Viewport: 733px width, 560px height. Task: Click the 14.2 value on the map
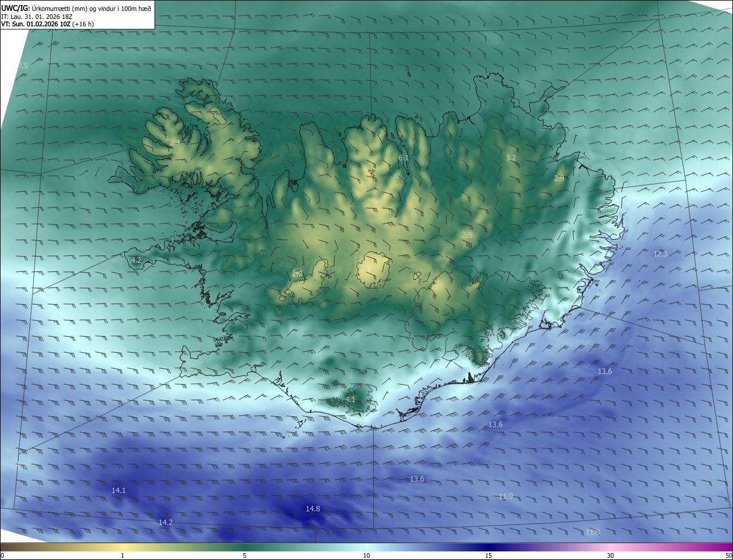point(165,522)
